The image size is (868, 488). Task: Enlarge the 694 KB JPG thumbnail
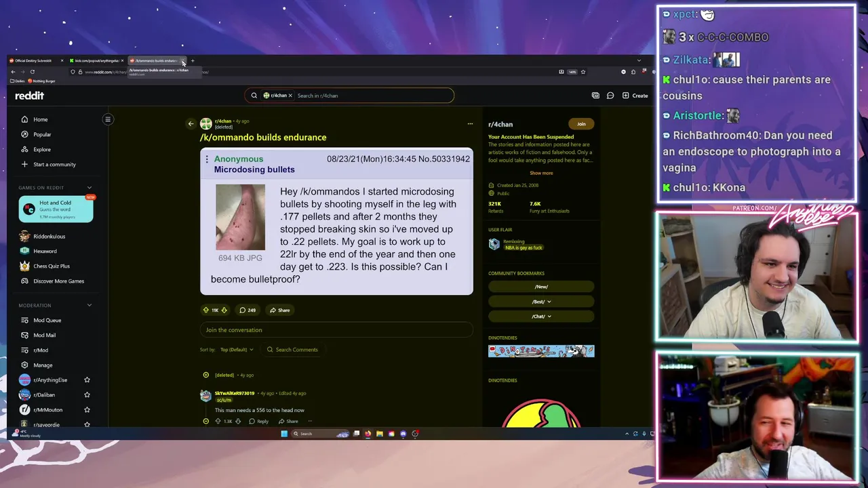click(x=240, y=217)
